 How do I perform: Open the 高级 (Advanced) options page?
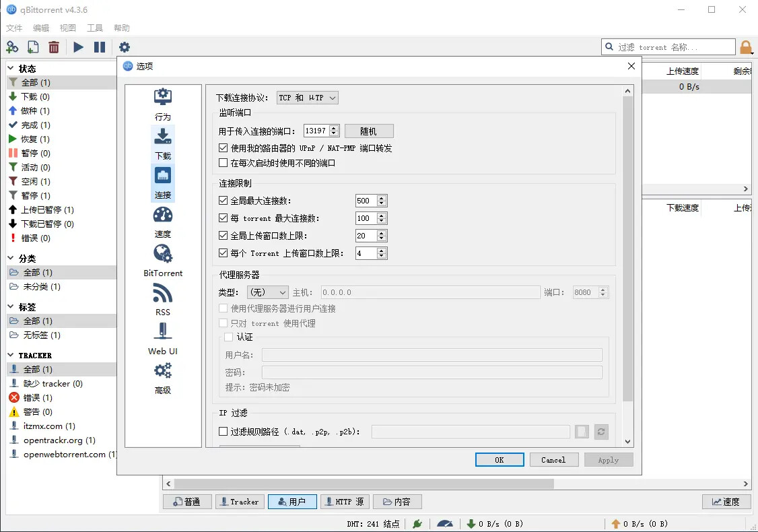163,378
